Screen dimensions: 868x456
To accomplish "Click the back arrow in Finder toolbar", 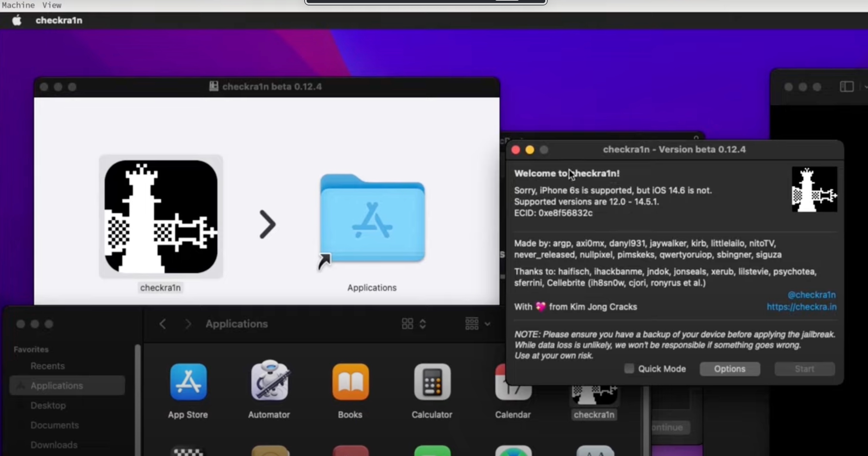I will 163,323.
